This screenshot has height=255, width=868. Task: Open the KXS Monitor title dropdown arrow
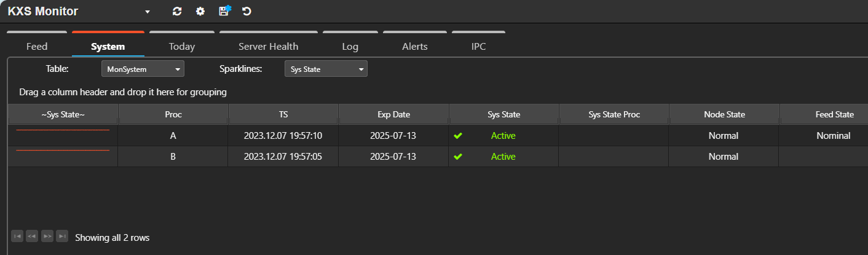(148, 12)
